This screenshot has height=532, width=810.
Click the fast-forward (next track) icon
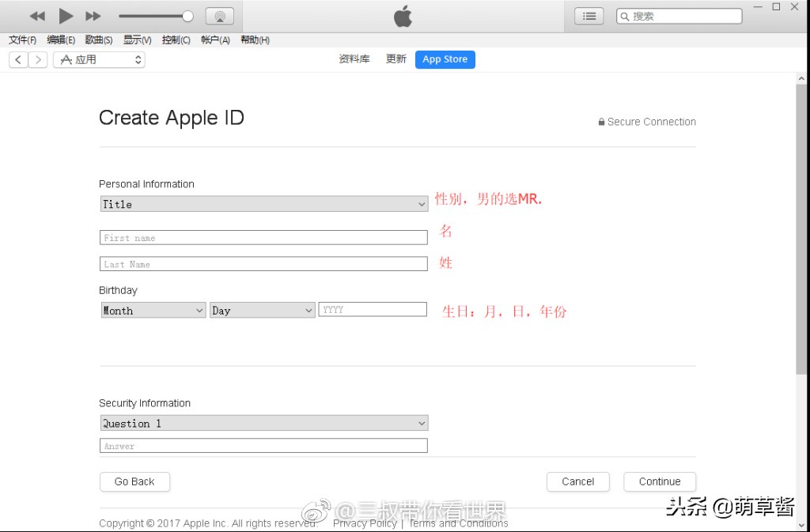91,15
